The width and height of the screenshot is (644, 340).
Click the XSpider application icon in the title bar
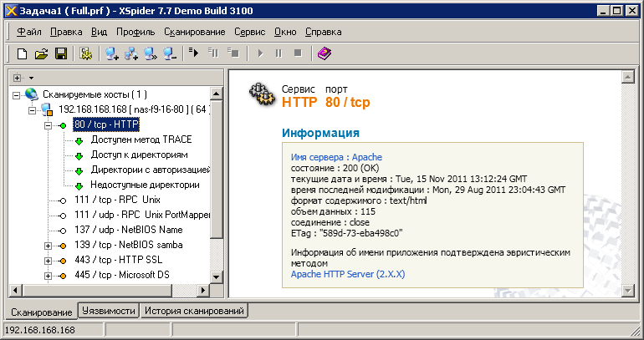pyautogui.click(x=12, y=11)
